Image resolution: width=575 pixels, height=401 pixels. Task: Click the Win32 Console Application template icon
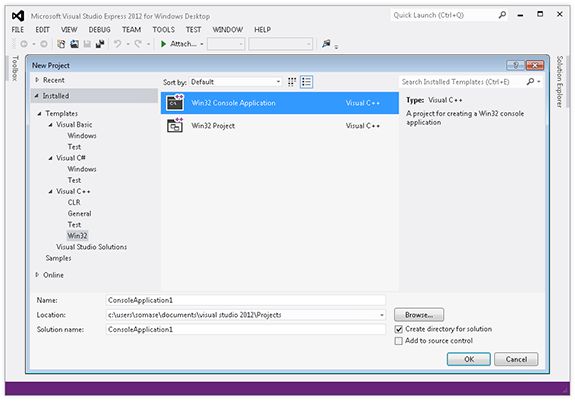tap(175, 103)
